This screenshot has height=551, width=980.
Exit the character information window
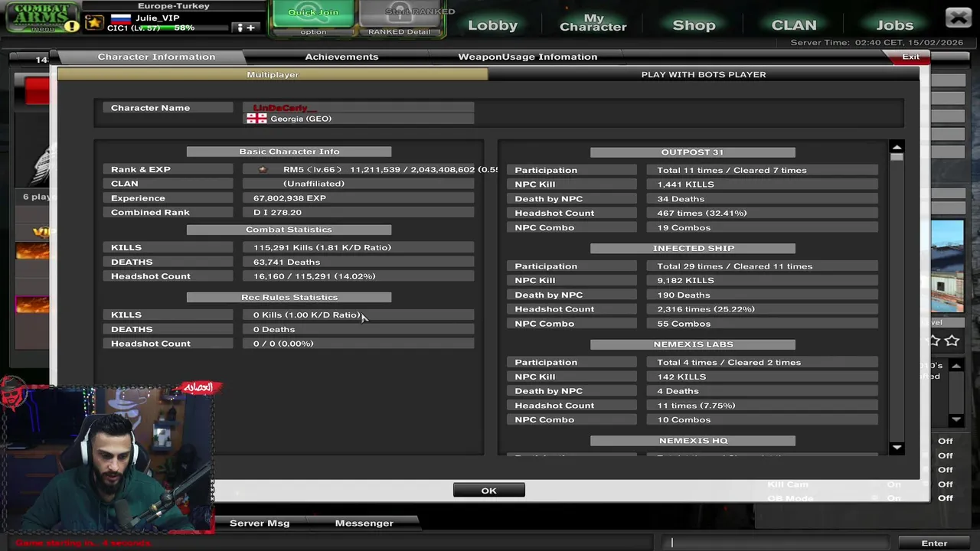(910, 57)
